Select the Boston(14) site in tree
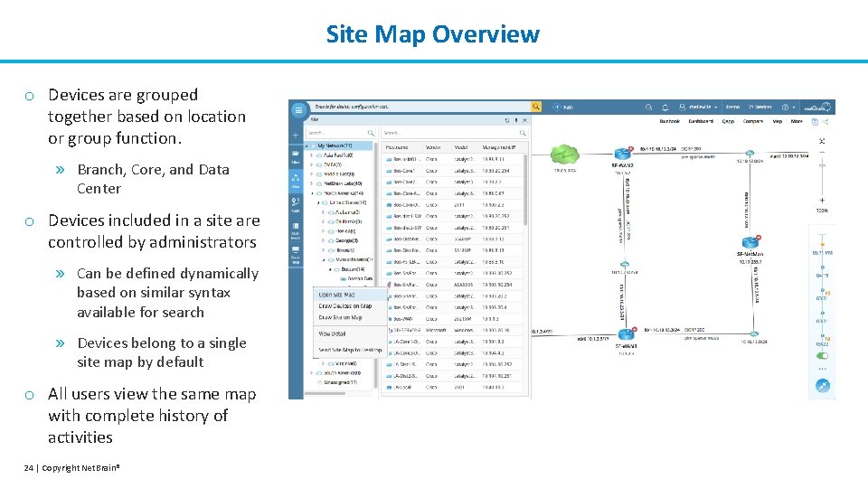868x488 pixels. tap(354, 269)
